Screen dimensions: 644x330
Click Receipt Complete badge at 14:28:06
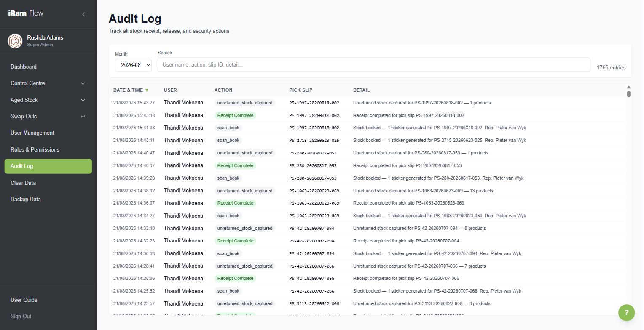pos(235,279)
